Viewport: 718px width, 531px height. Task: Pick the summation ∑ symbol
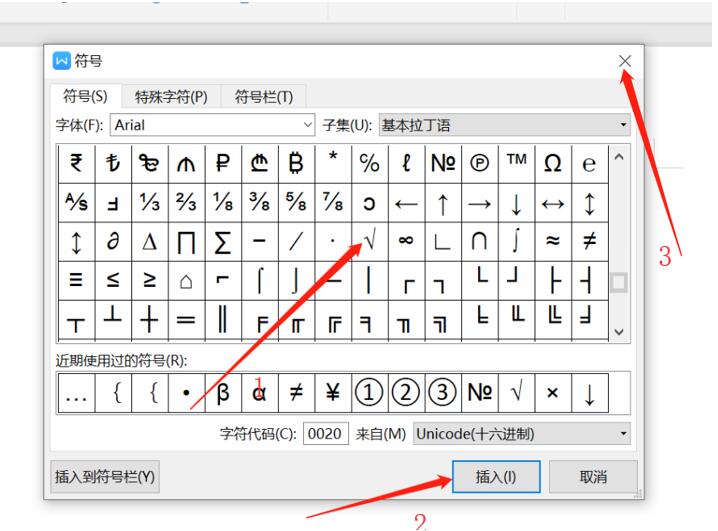point(223,242)
